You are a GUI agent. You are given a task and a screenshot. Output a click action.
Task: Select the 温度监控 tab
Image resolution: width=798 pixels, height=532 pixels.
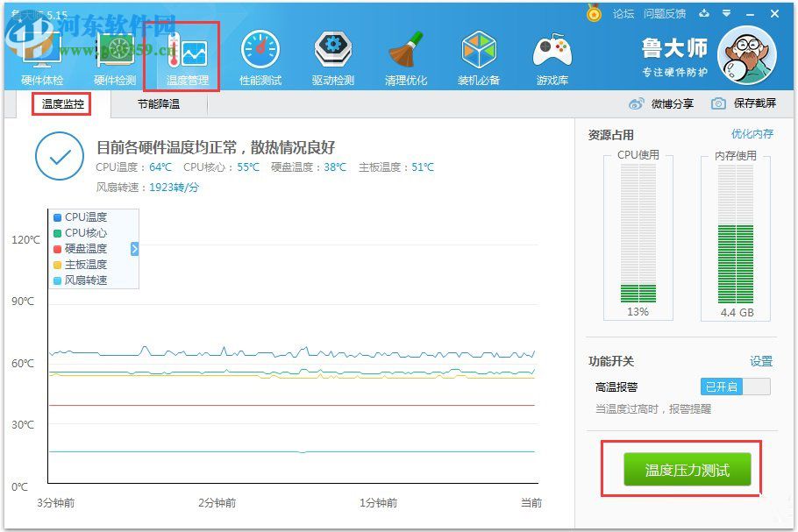(x=63, y=103)
